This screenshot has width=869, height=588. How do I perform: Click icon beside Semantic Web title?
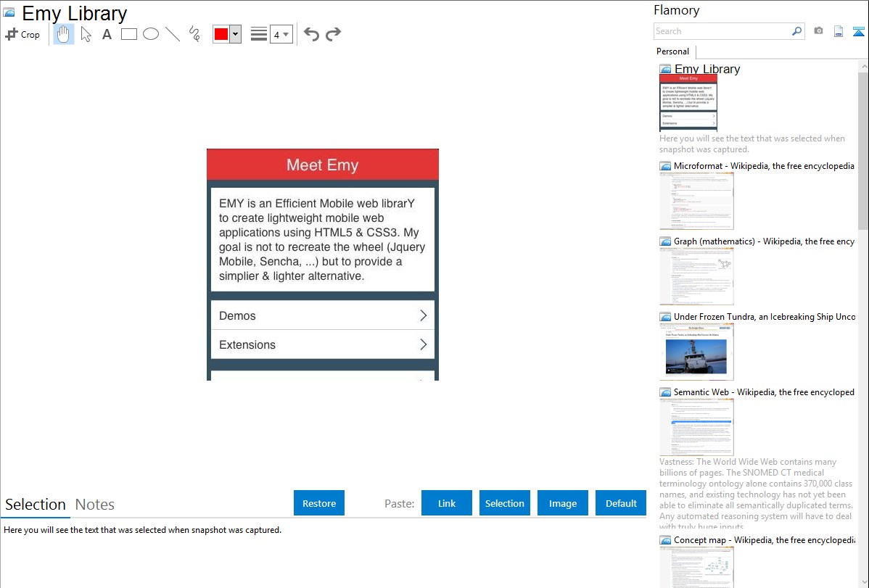(x=665, y=392)
